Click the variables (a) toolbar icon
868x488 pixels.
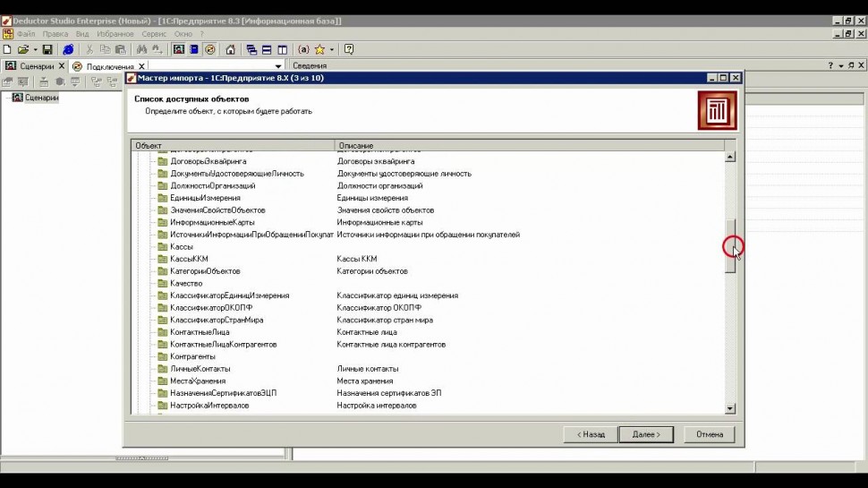303,49
